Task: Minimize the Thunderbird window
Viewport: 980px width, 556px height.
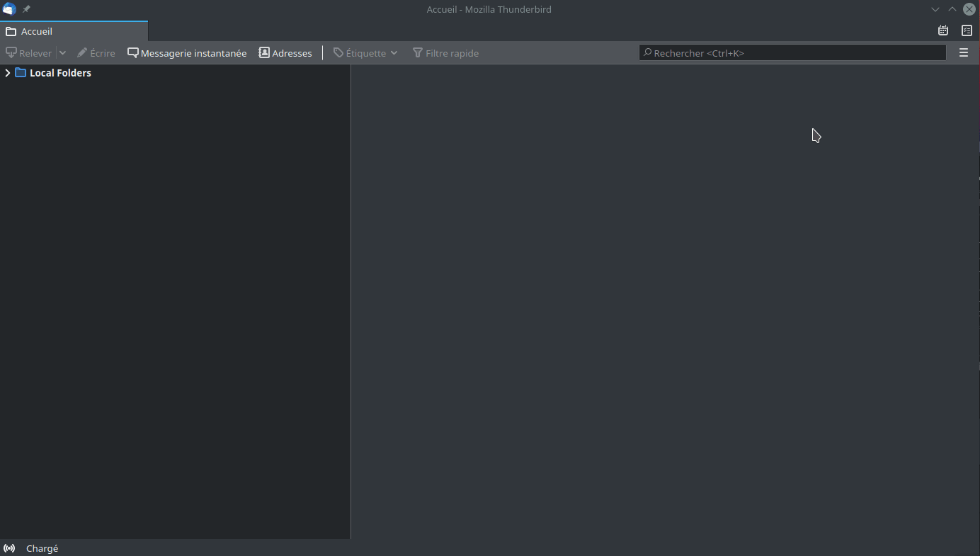Action: pos(935,9)
